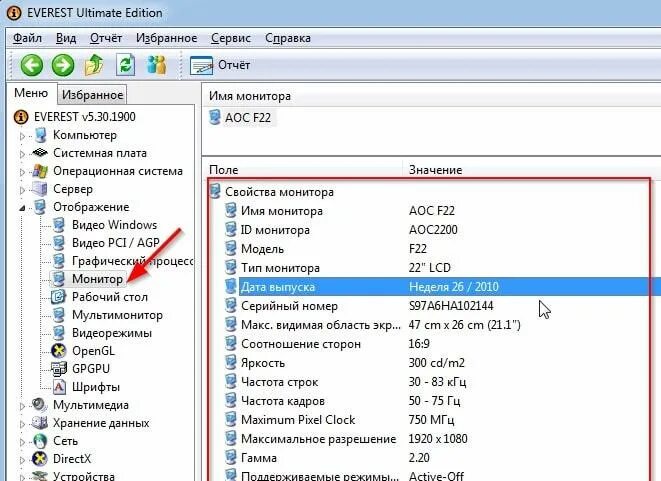The image size is (661, 481).
Task: Click the Отчёт report toolbar button
Action: point(220,65)
